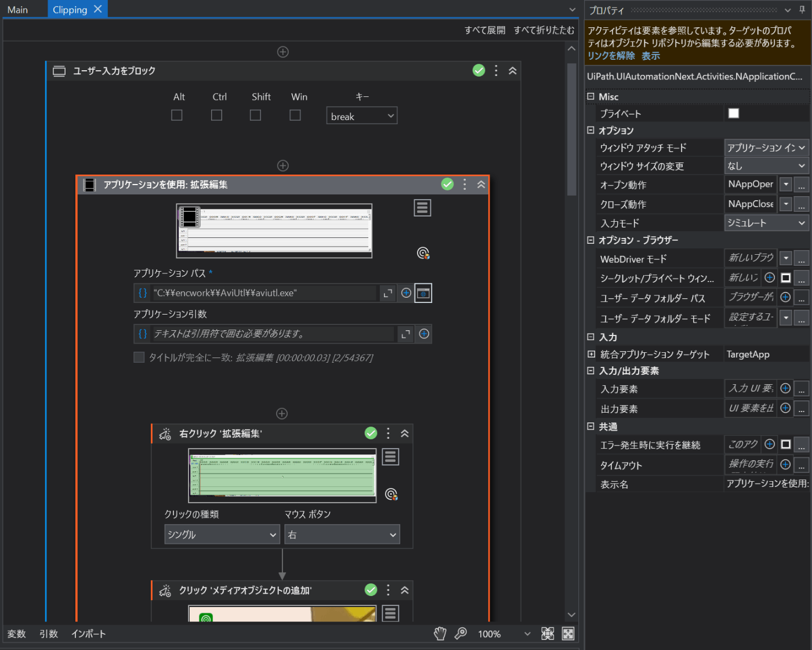
Task: Switch to the Main tab
Action: [18, 9]
